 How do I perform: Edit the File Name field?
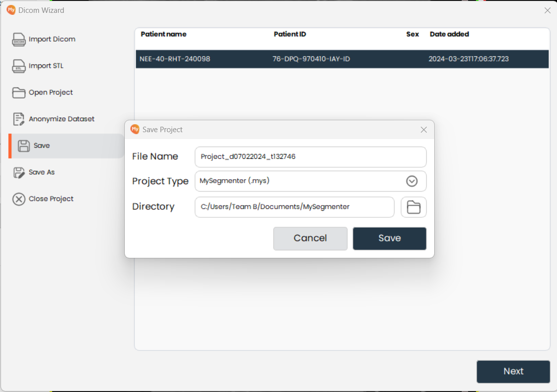310,157
